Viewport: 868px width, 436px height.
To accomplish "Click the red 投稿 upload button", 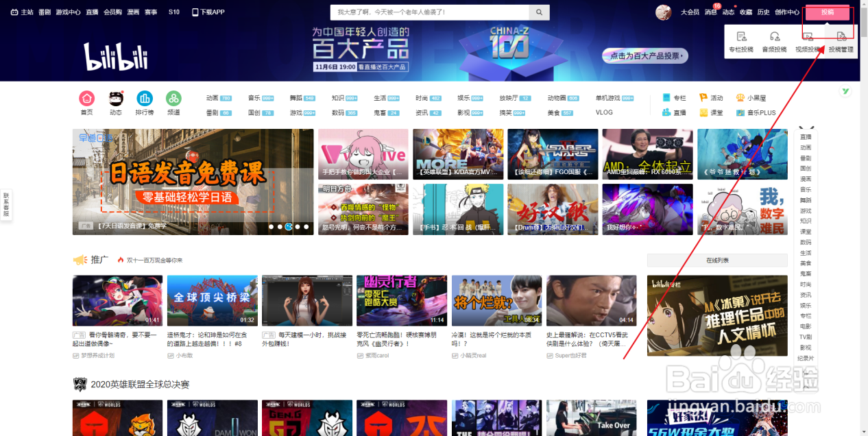I will (x=828, y=12).
